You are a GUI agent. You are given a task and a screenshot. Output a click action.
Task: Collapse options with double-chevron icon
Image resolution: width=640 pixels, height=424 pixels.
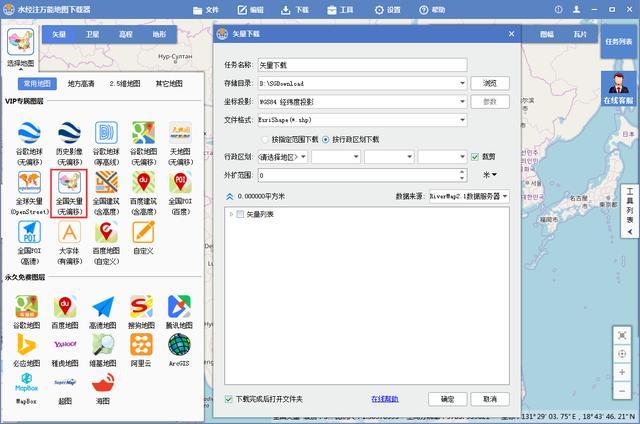pyautogui.click(x=230, y=197)
